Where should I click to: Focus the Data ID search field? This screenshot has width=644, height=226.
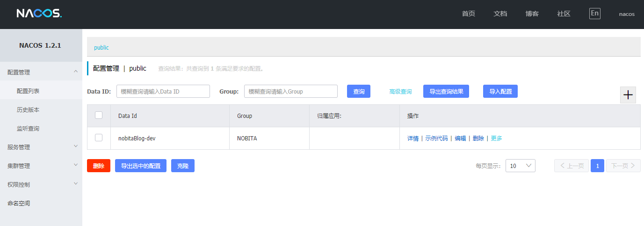[163, 92]
